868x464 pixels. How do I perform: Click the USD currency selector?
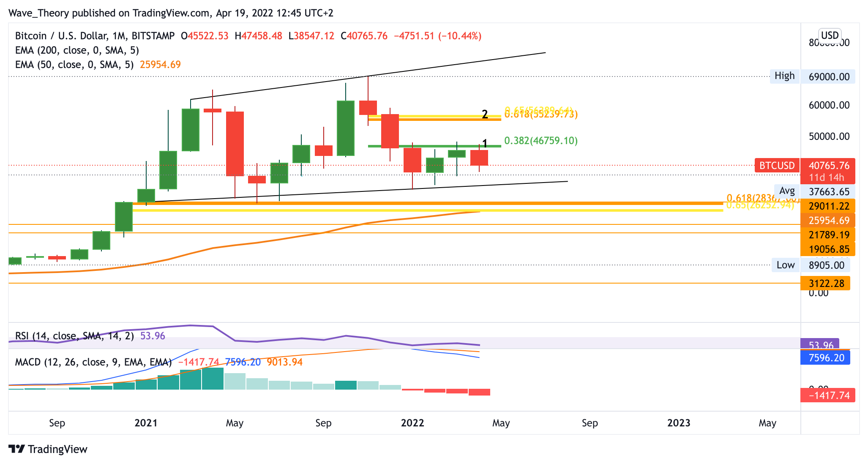click(830, 35)
